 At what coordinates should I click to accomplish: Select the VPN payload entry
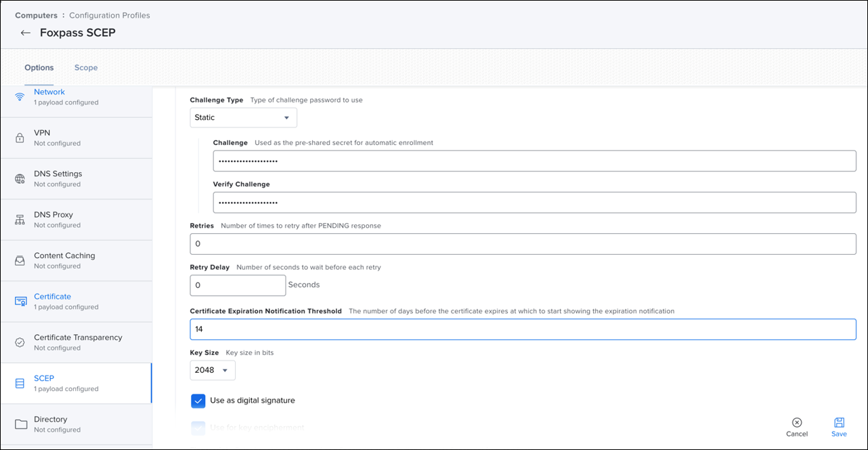(76, 138)
